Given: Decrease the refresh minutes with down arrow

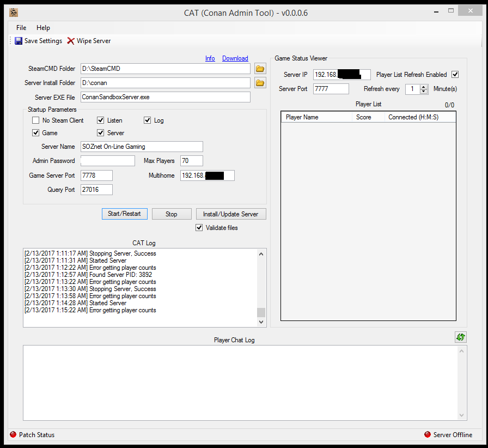Looking at the screenshot, I should [x=424, y=92].
